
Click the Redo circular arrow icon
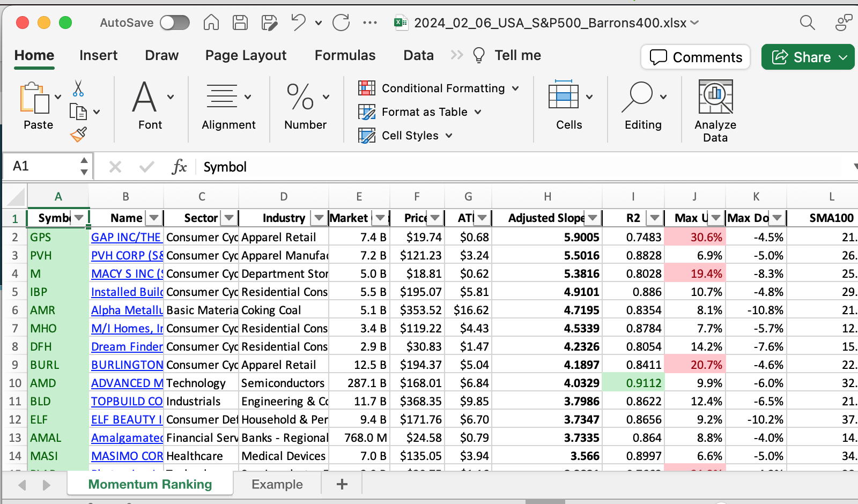(341, 23)
